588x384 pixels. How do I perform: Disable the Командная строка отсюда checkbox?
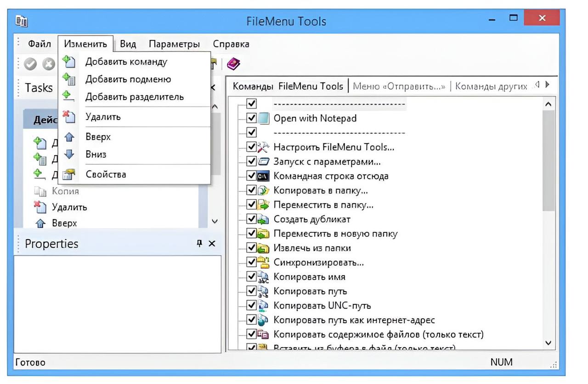[251, 176]
